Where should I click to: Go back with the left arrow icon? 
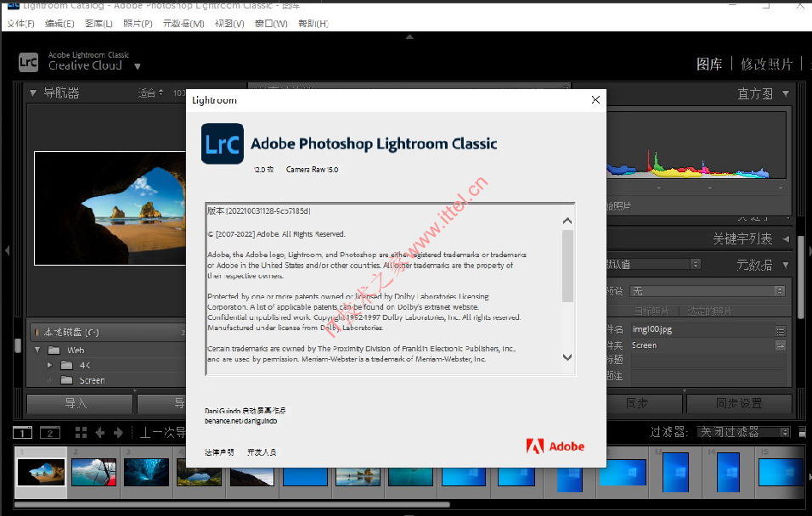(x=100, y=433)
